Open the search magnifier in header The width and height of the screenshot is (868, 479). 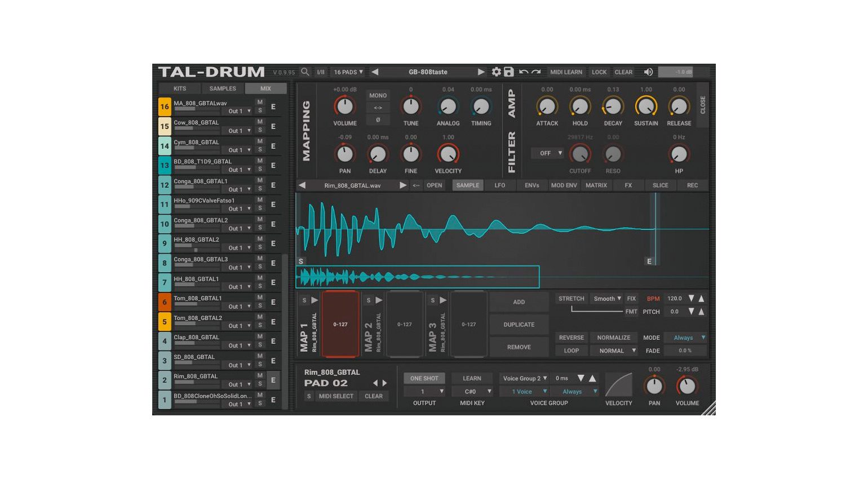point(305,72)
